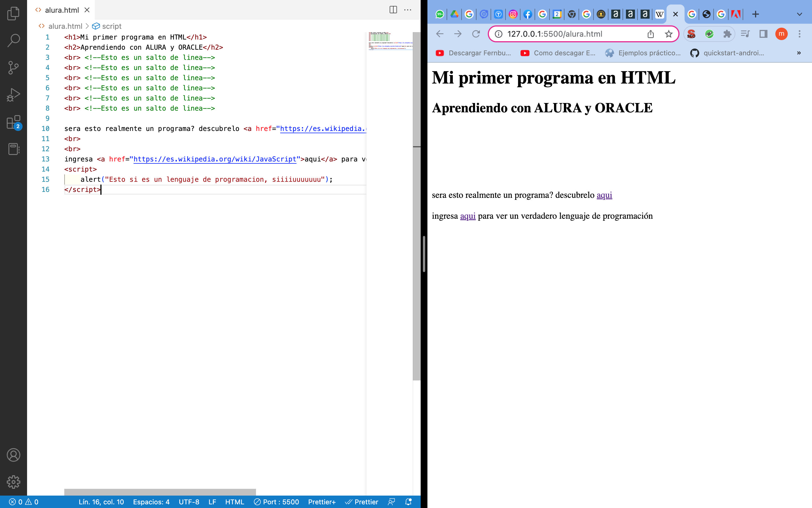Open the Chrome Extensions puzzle menu
812x508 pixels.
click(x=727, y=34)
